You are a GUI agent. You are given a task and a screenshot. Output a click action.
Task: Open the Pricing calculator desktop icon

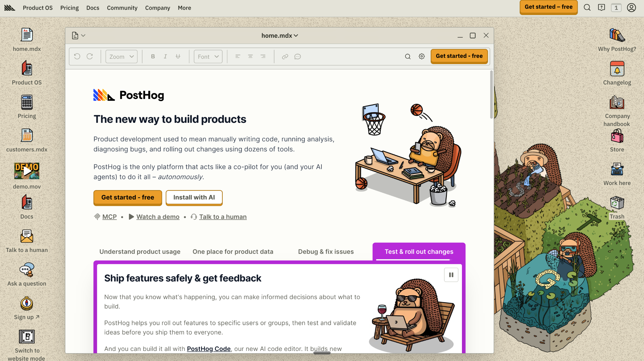pos(27,102)
